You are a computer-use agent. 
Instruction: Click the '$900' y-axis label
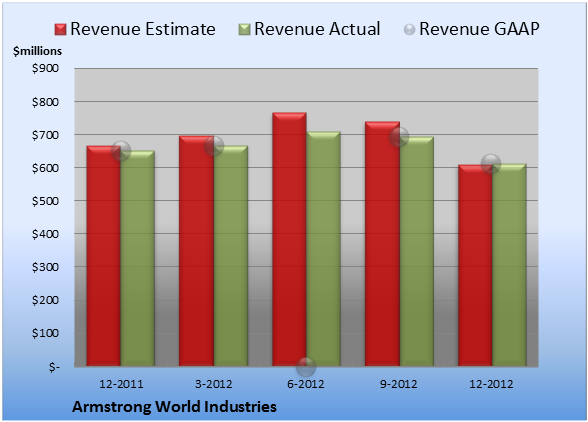45,68
